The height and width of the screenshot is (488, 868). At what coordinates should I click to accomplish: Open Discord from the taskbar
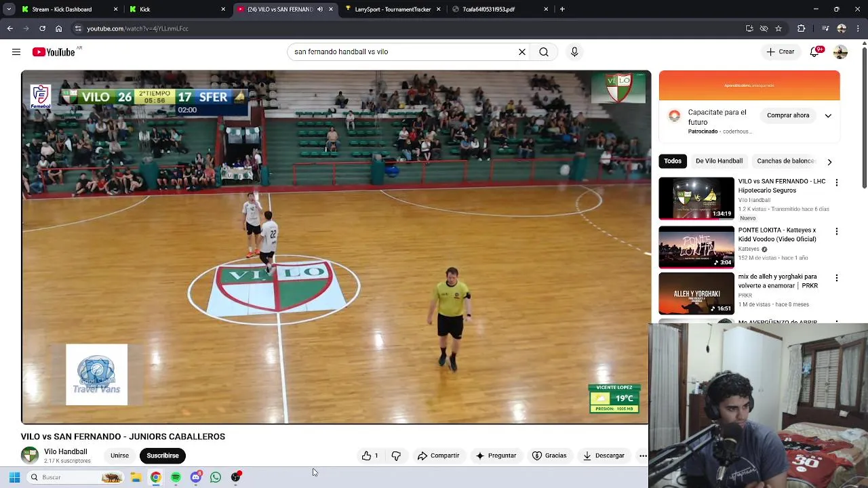(196, 477)
